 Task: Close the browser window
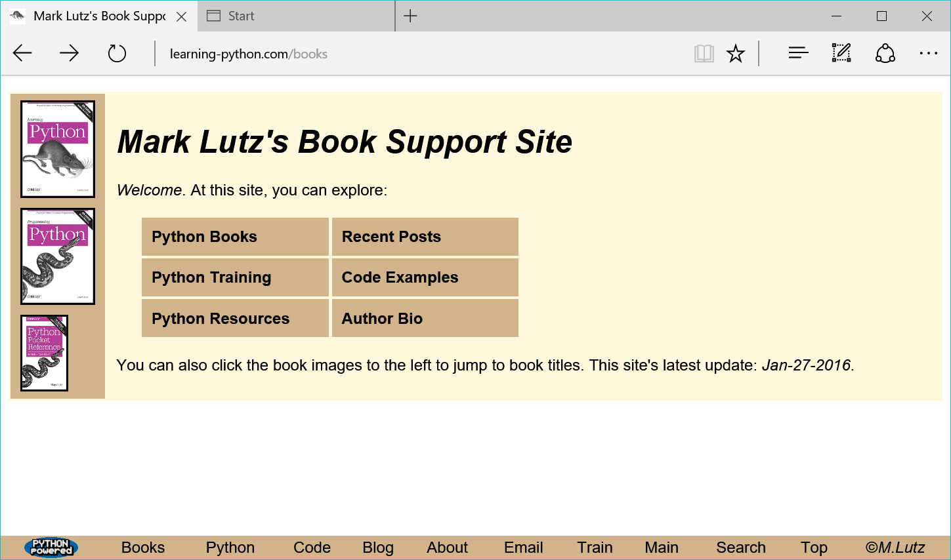coord(927,16)
